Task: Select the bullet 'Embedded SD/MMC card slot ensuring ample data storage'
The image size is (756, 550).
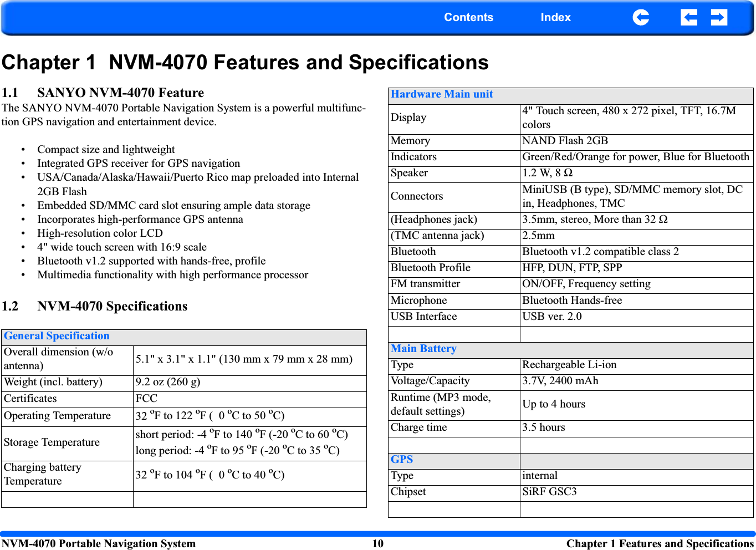Action: pos(173,205)
